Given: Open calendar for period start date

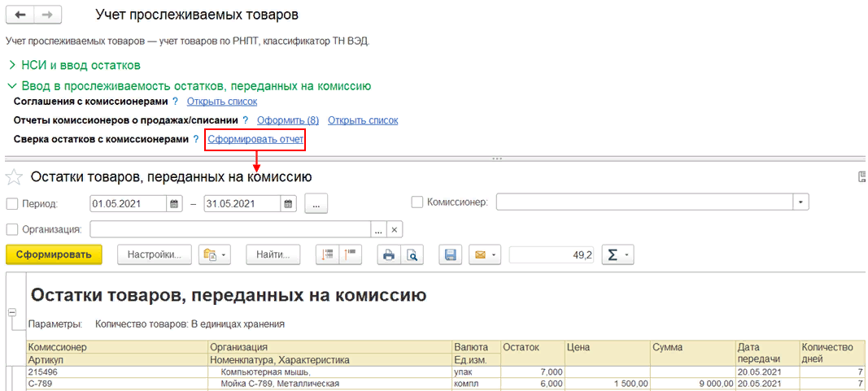Looking at the screenshot, I should 174,204.
